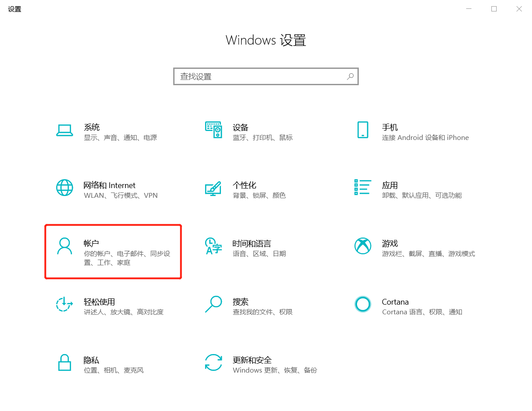Image resolution: width=532 pixels, height=411 pixels.
Task: Select the 手机 phone icon
Action: (363, 130)
